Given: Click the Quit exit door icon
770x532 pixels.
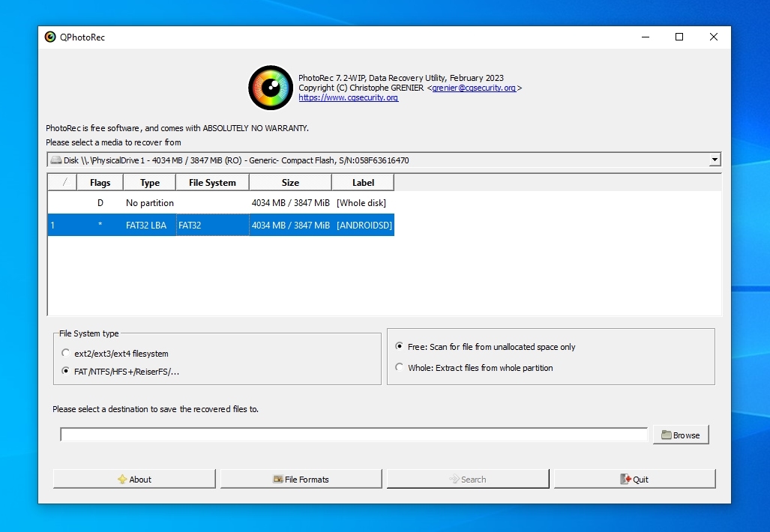Looking at the screenshot, I should pyautogui.click(x=625, y=480).
